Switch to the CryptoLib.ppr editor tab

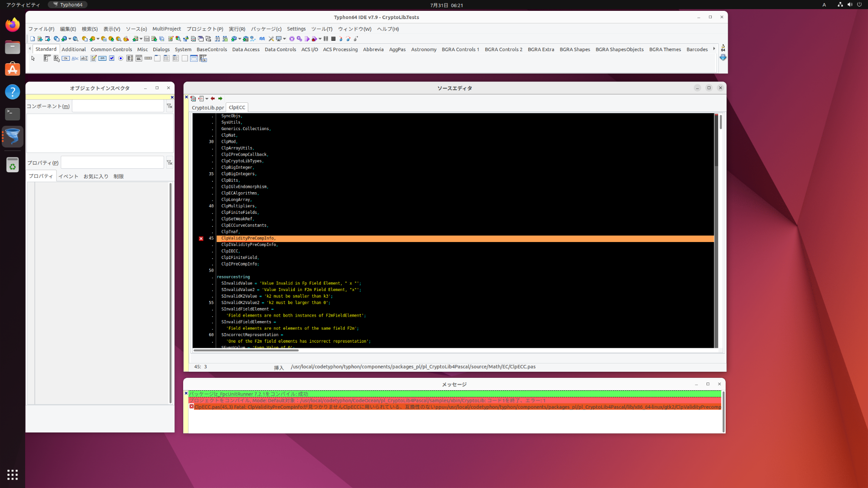(x=208, y=108)
